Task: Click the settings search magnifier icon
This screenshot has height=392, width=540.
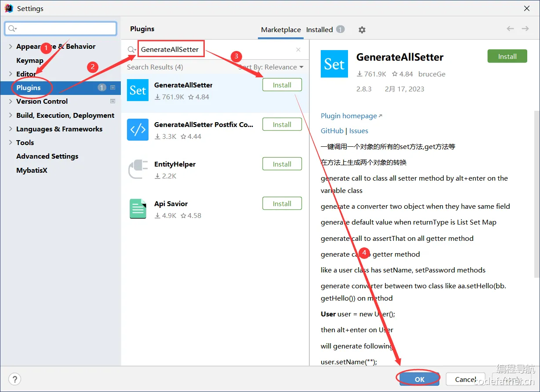Action: click(12, 29)
